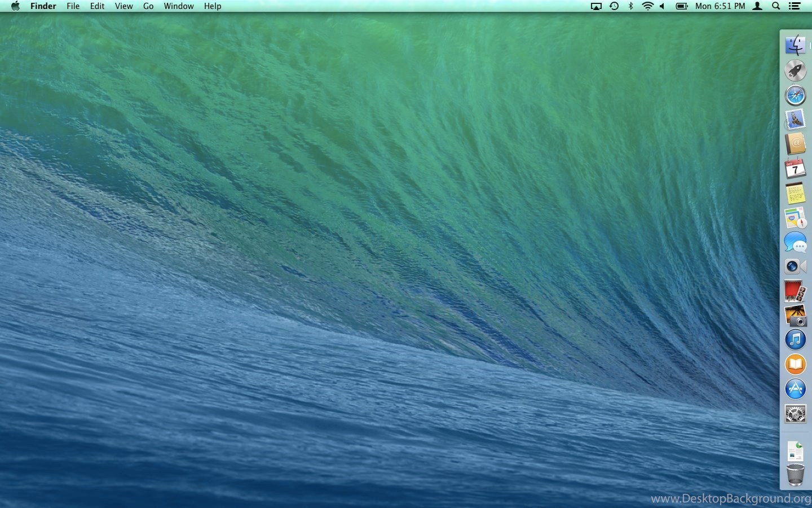Open the File menu

pyautogui.click(x=73, y=6)
